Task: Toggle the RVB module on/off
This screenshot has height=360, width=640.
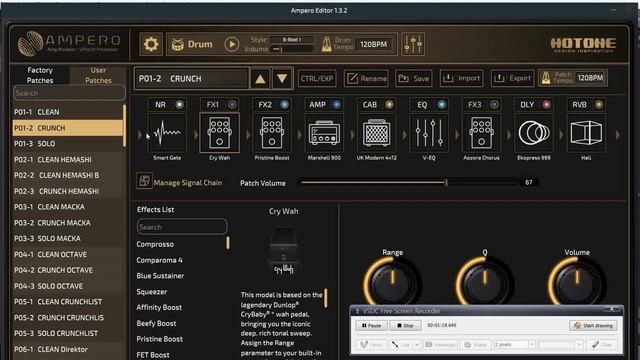Action: (598, 104)
